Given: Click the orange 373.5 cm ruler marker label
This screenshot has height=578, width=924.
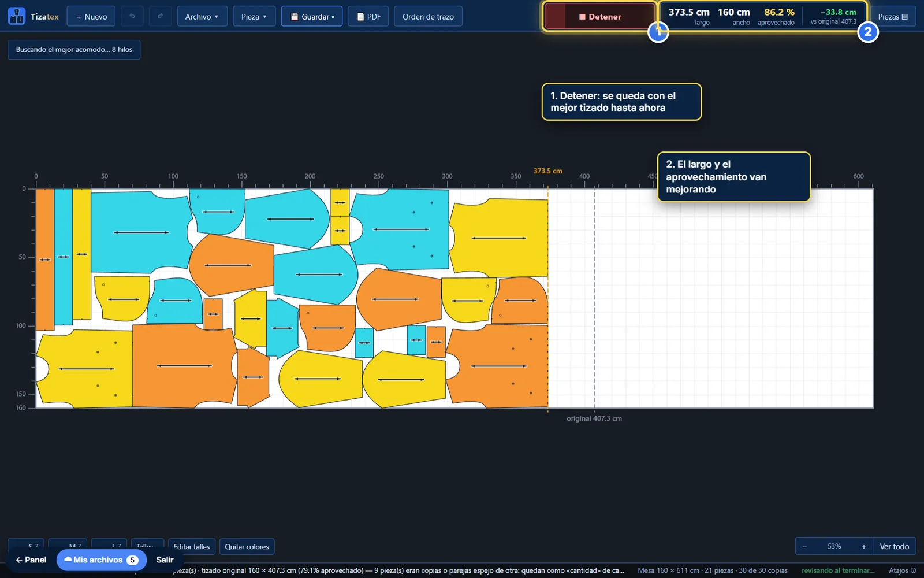Looking at the screenshot, I should [x=547, y=171].
